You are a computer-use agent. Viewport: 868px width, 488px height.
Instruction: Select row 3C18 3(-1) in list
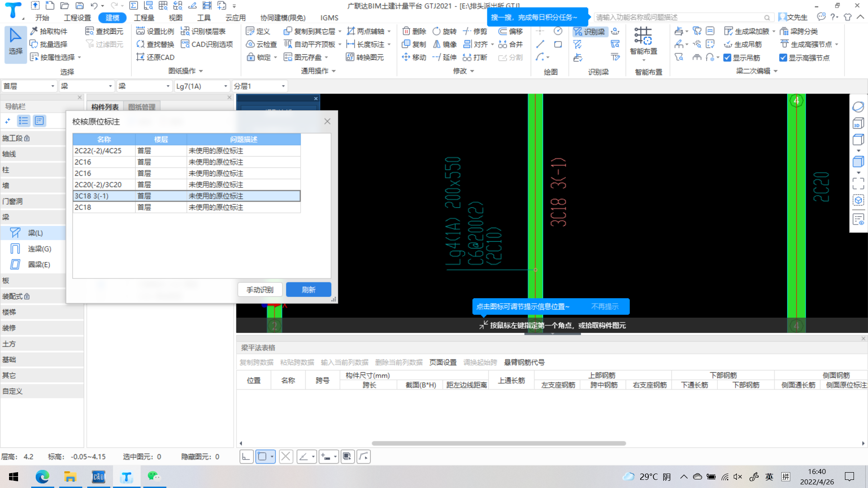click(x=186, y=196)
